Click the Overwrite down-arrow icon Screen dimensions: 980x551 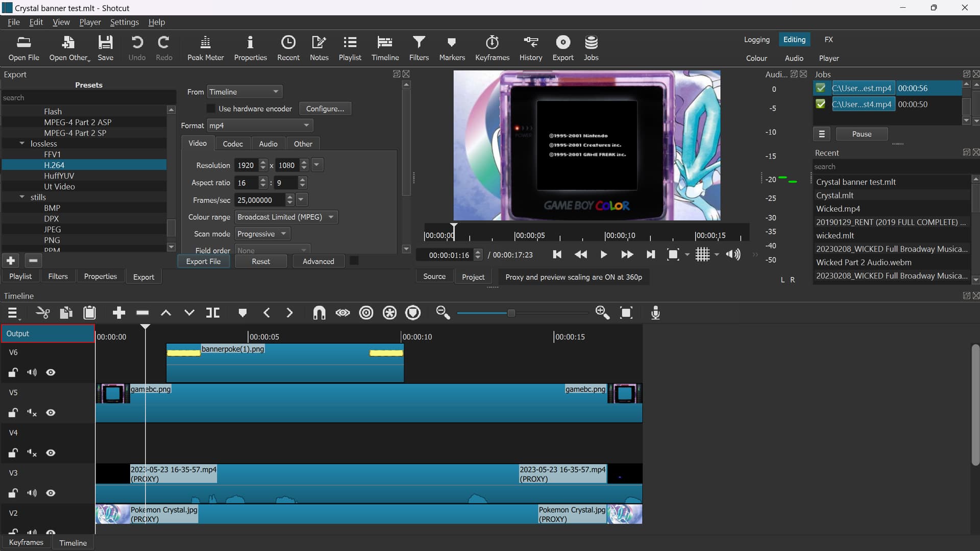[189, 313]
